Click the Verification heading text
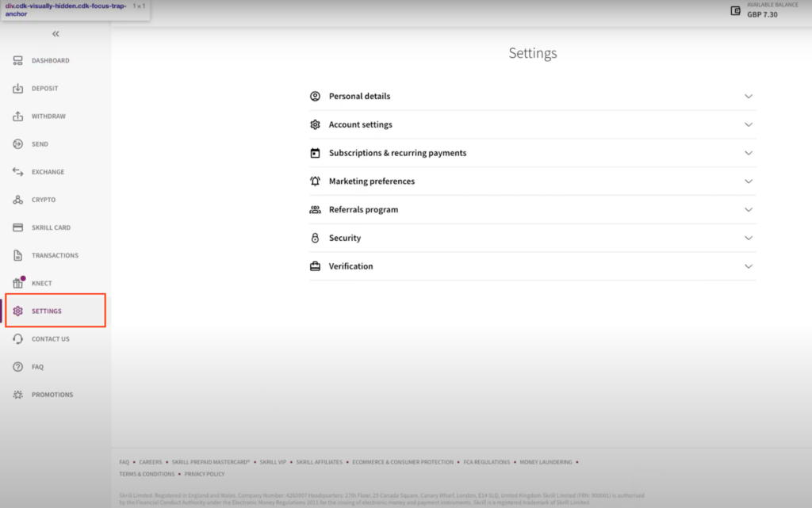Viewport: 812px width, 508px height. tap(350, 266)
